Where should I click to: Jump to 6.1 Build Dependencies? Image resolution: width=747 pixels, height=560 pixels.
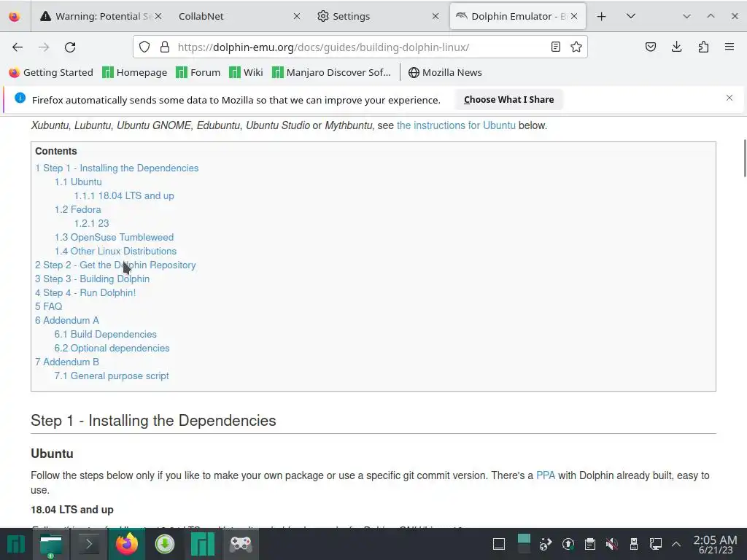pos(105,334)
